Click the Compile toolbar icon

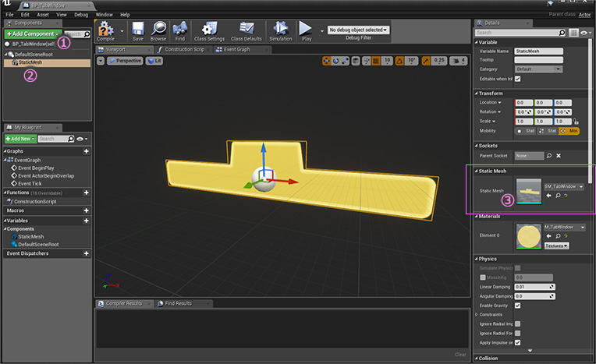105,30
